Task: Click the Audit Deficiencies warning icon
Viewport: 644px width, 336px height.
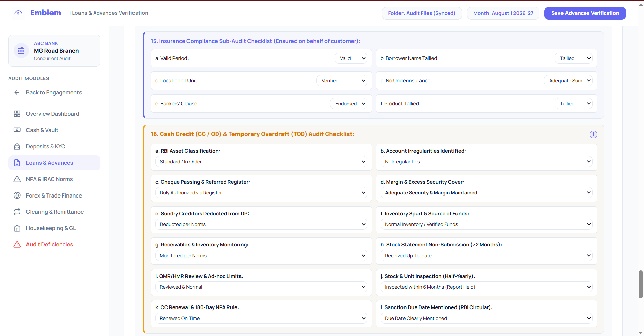Action: pyautogui.click(x=17, y=244)
